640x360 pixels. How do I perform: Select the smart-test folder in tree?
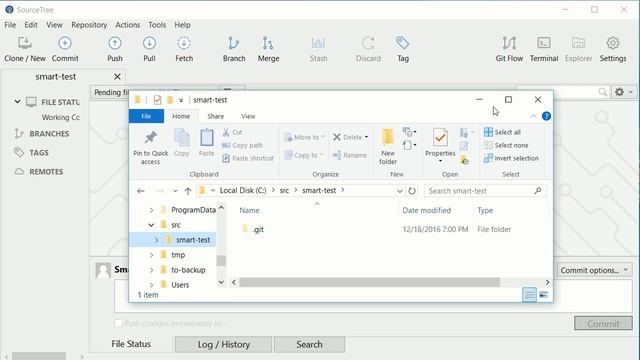point(193,240)
